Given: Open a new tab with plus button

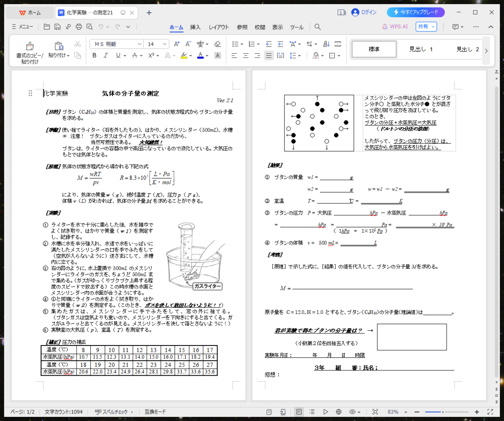Looking at the screenshot, I should (x=149, y=12).
